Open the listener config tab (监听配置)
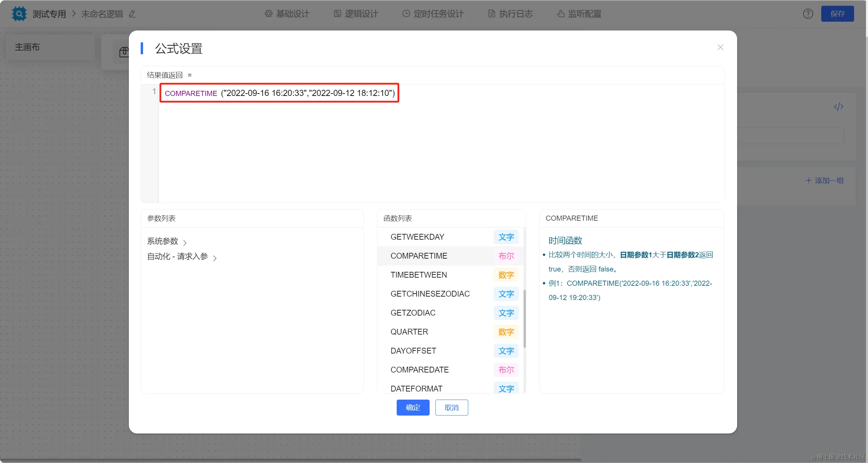Screen dimensions: 868x463 click(579, 14)
